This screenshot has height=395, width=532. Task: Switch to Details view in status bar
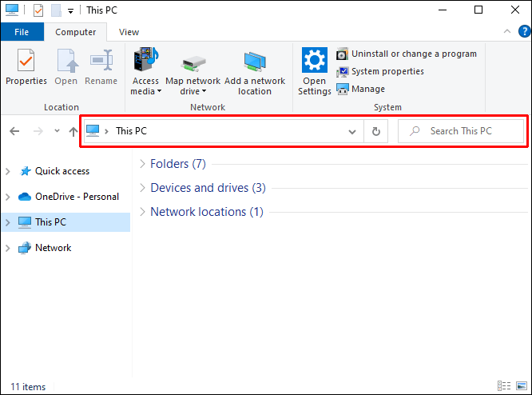pyautogui.click(x=504, y=386)
